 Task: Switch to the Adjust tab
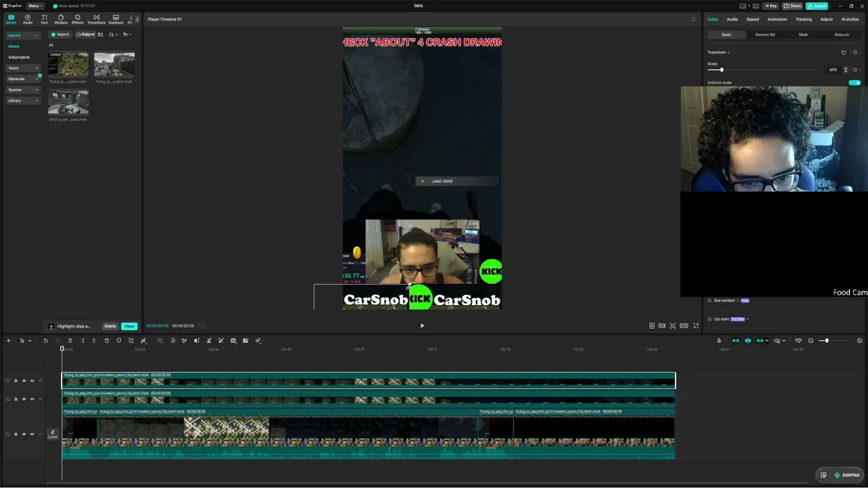click(x=827, y=19)
